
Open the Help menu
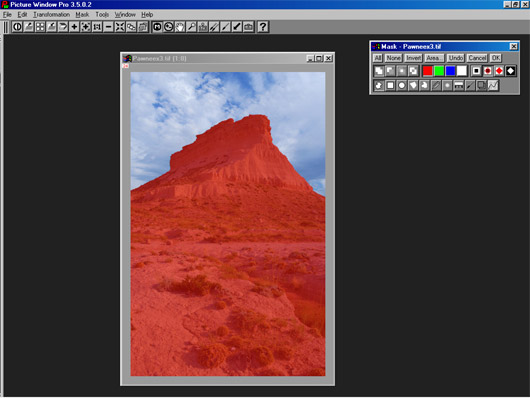pos(147,15)
